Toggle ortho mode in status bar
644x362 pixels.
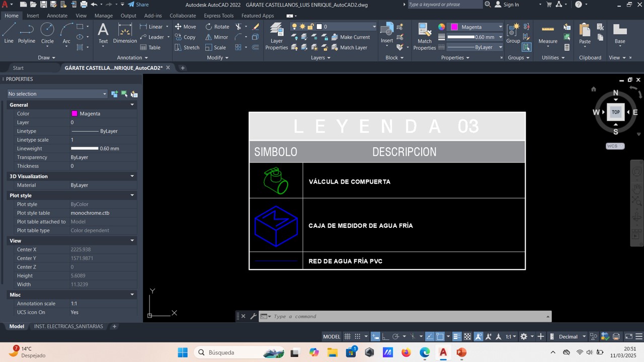coord(385,336)
